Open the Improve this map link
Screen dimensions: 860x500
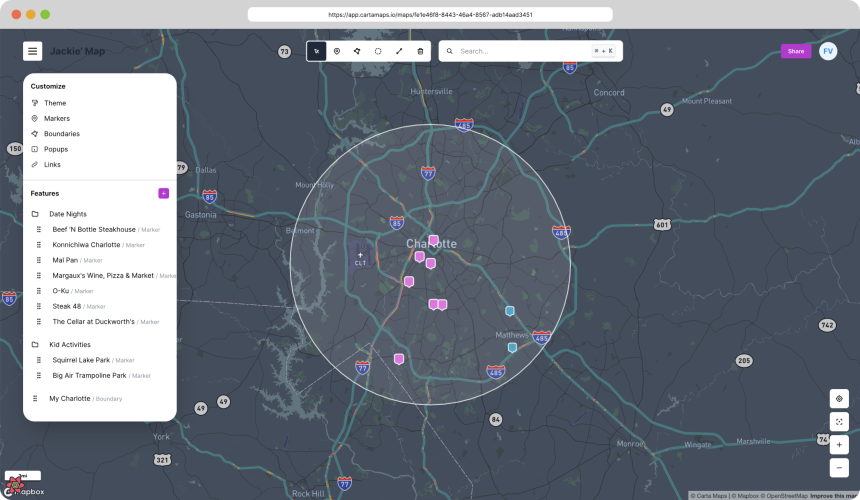834,496
